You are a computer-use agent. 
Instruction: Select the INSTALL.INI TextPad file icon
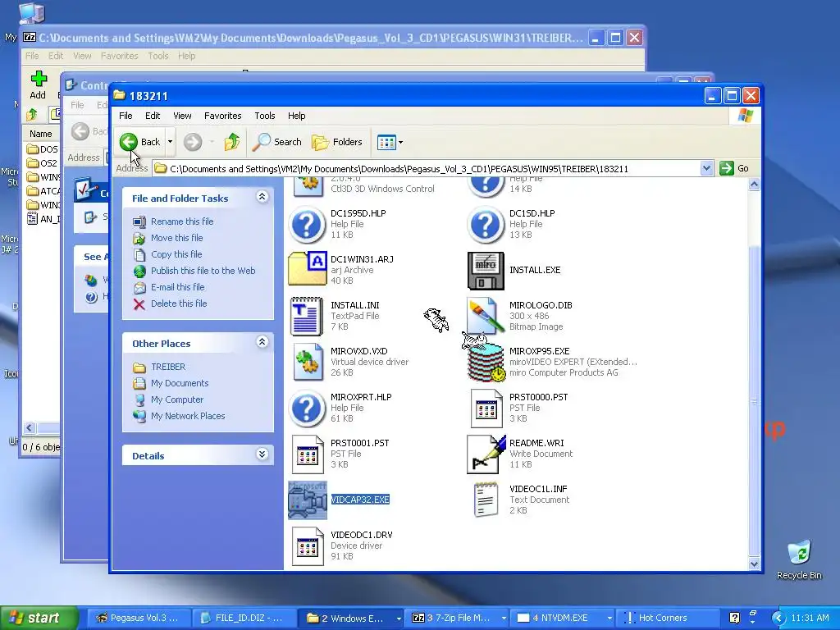307,316
